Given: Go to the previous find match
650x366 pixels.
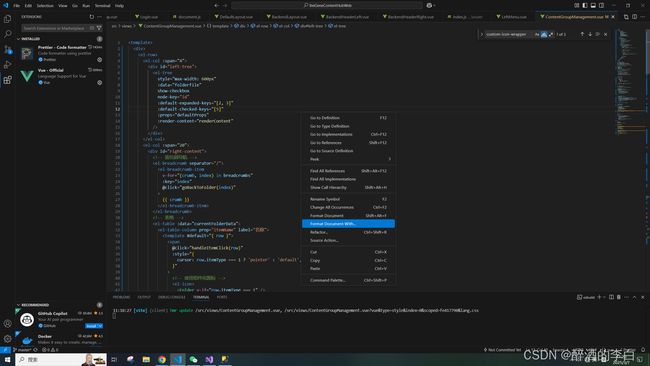Looking at the screenshot, I should pos(582,34).
